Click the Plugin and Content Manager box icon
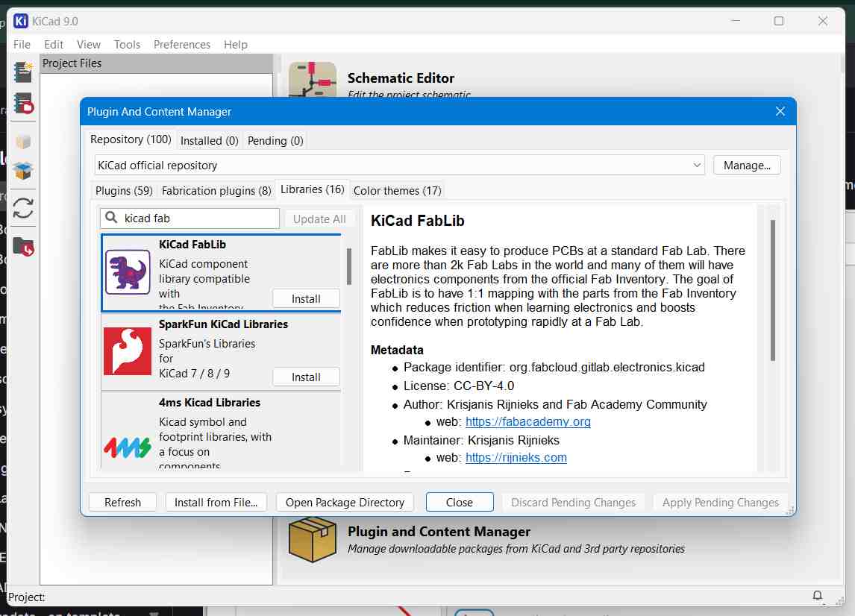 click(313, 540)
